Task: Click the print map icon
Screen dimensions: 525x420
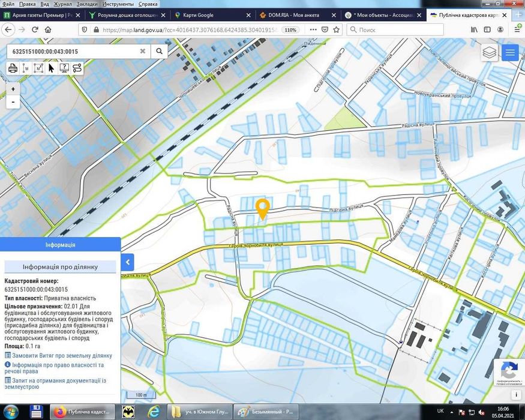Action: 13,68
